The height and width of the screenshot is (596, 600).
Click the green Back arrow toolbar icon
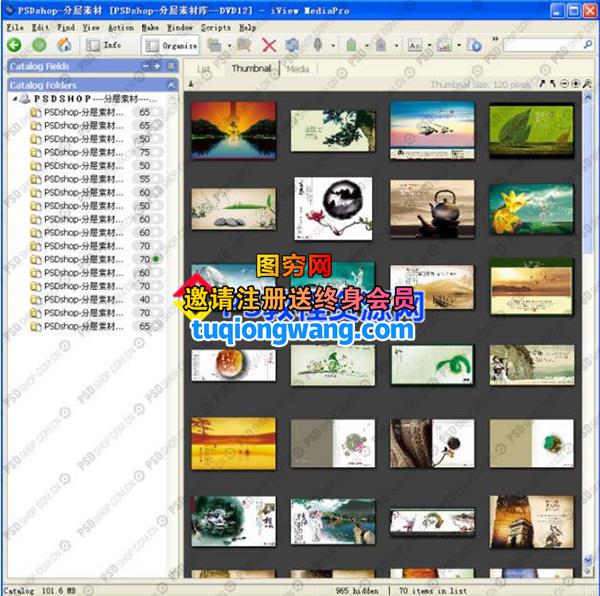click(x=14, y=45)
